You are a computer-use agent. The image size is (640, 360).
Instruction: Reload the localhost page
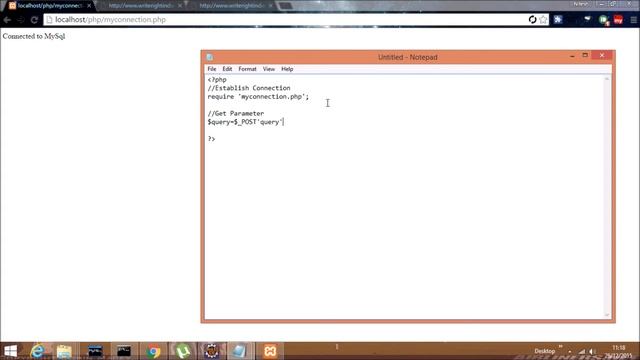(34, 20)
